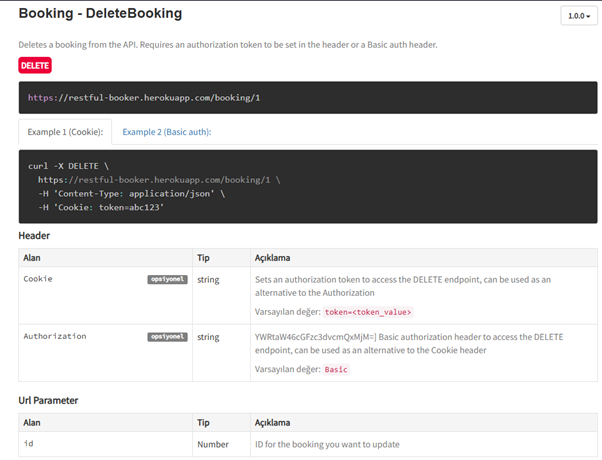Click the Cookie field name in Header table
Image resolution: width=602 pixels, height=460 pixels.
pos(38,279)
